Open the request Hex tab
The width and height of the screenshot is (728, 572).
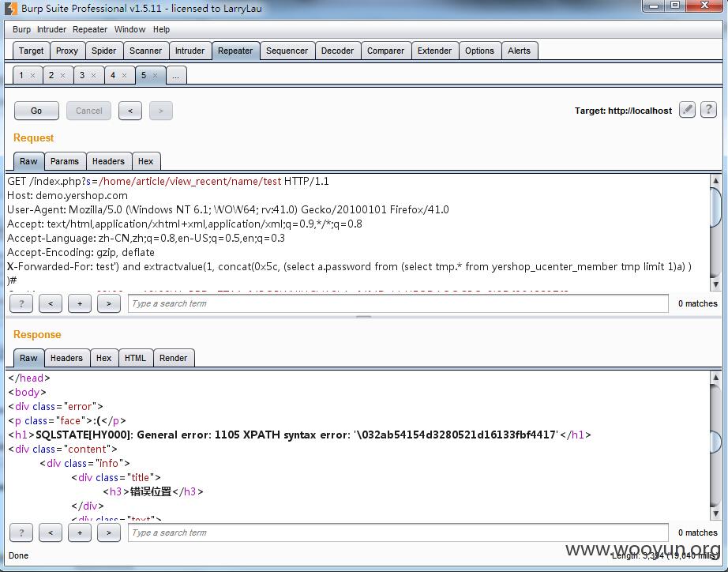click(x=146, y=161)
